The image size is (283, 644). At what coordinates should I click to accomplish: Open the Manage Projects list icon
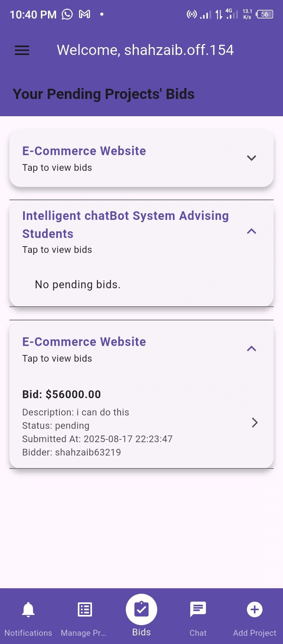pyautogui.click(x=85, y=609)
